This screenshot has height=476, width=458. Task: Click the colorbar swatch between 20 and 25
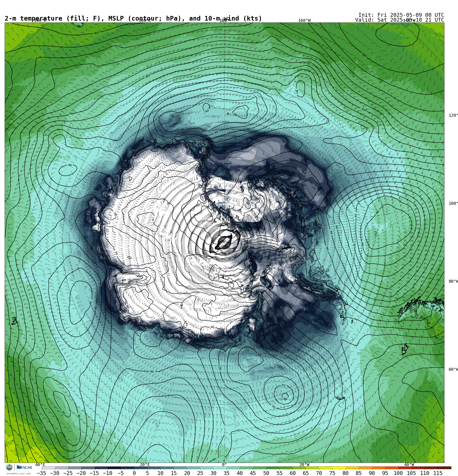pyautogui.click(x=193, y=468)
